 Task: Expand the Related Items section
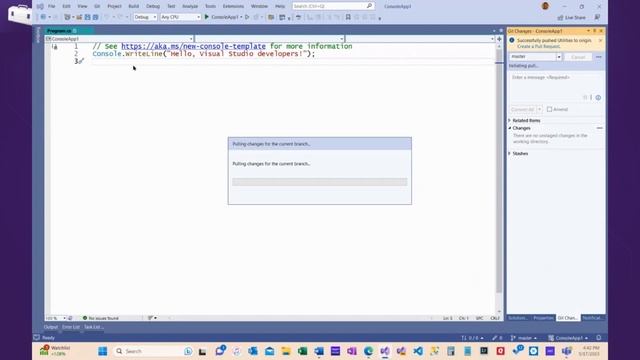point(510,120)
